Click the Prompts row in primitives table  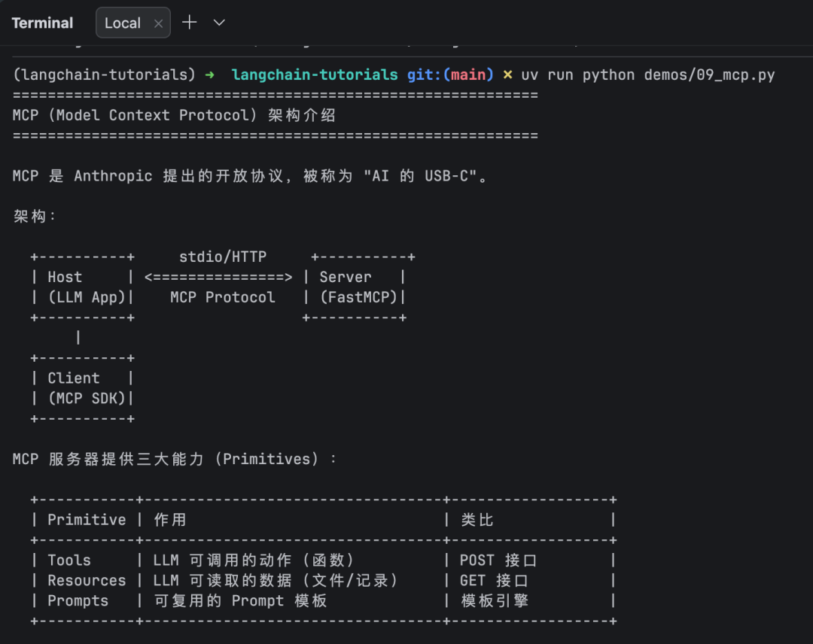(324, 600)
